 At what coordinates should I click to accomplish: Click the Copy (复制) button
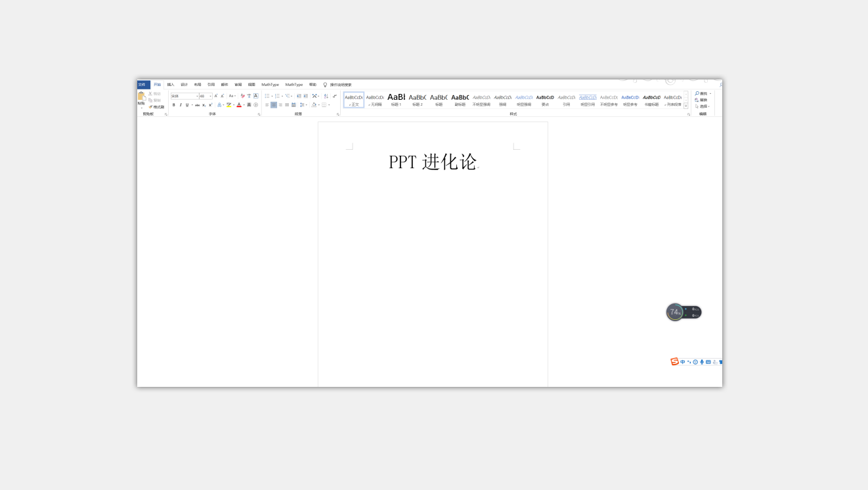click(155, 100)
